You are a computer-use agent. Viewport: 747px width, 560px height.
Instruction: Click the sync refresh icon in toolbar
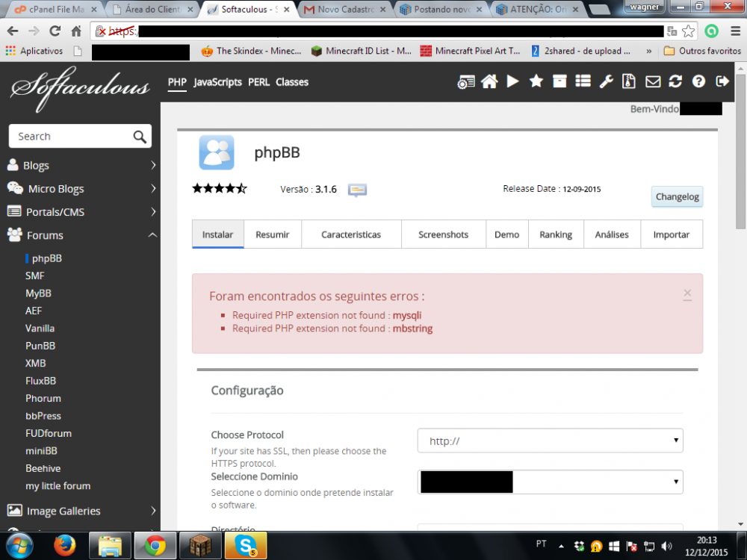click(675, 82)
